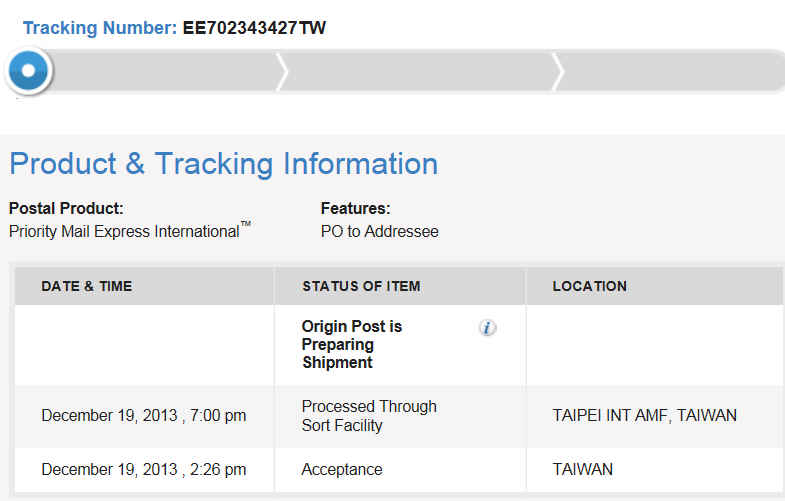The image size is (785, 501).
Task: Click the DATE & TIME column header
Action: coord(87,286)
